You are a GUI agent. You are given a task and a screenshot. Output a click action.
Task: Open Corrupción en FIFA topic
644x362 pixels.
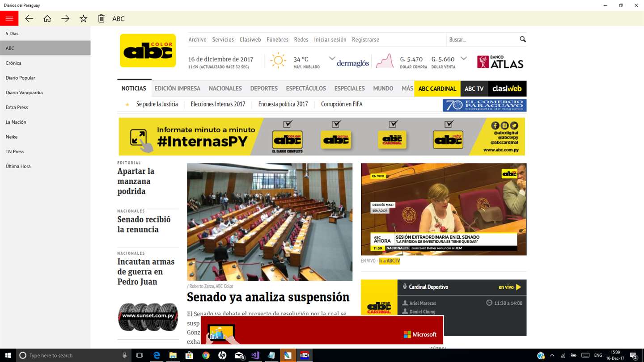tap(342, 104)
